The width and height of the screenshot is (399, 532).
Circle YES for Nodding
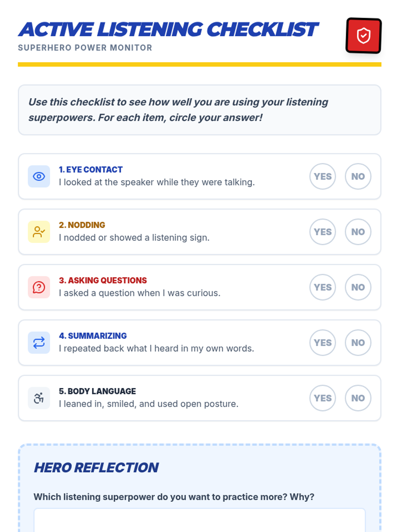click(x=323, y=232)
